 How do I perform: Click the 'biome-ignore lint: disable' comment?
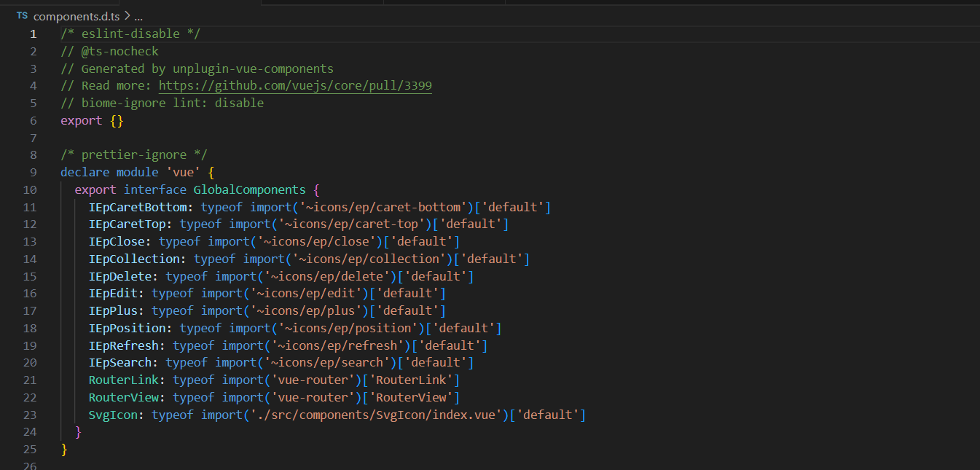pos(162,103)
